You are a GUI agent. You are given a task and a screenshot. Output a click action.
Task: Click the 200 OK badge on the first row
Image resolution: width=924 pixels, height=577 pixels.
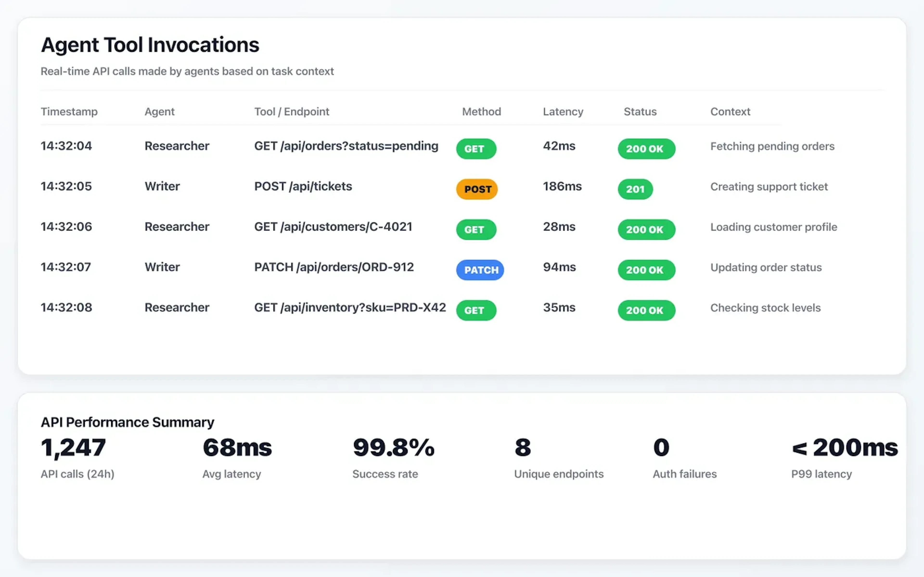click(x=646, y=149)
